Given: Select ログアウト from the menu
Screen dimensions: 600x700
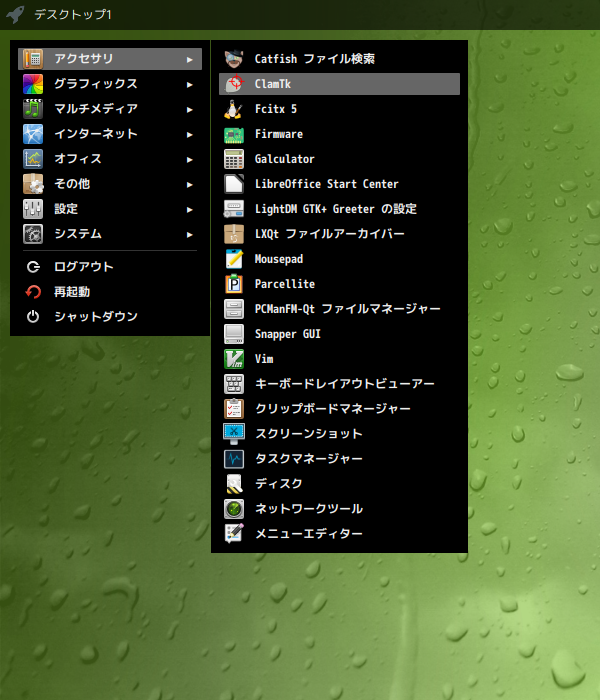Looking at the screenshot, I should tap(110, 267).
